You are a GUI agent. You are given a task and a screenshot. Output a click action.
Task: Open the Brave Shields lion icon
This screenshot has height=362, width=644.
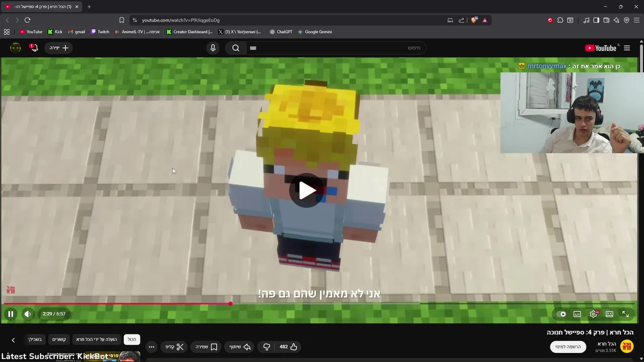pos(474,20)
